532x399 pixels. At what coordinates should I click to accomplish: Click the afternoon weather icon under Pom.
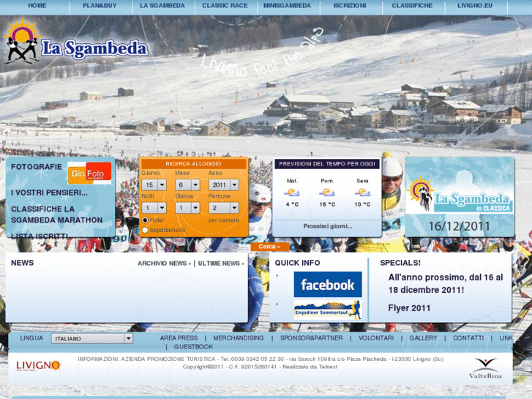click(x=327, y=193)
